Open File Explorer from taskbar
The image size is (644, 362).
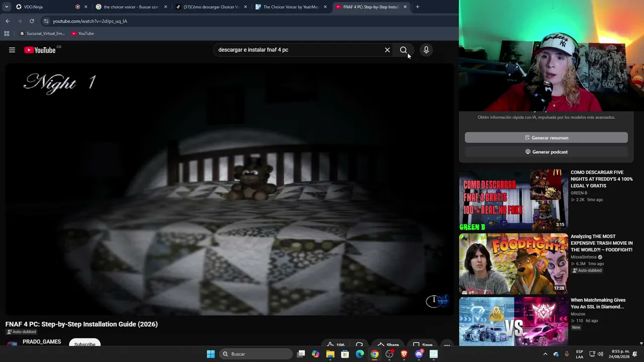(x=330, y=354)
